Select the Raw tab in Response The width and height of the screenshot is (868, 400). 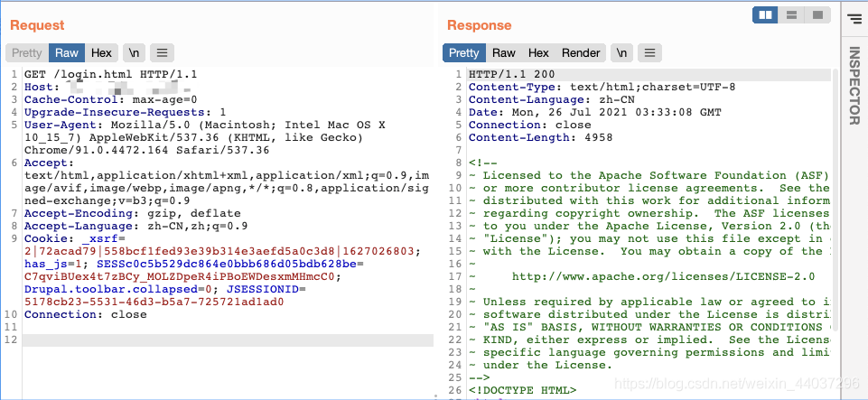[x=504, y=53]
